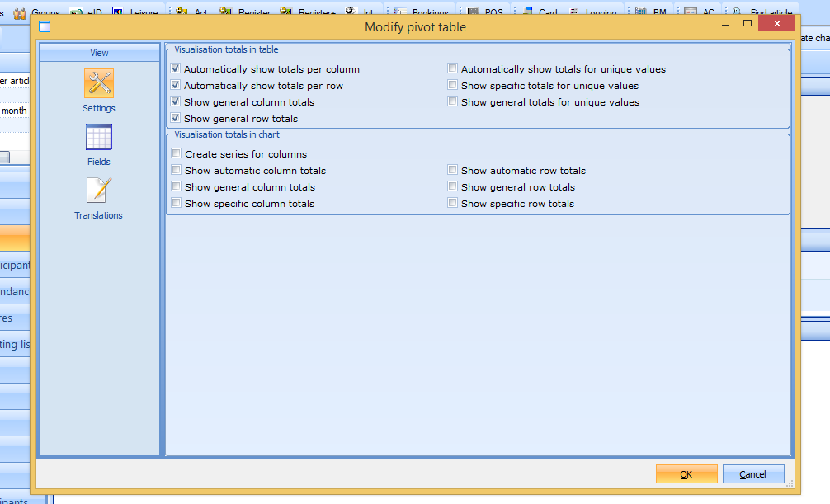Confirm changes with the OK button
The height and width of the screenshot is (504, 830).
(x=686, y=474)
